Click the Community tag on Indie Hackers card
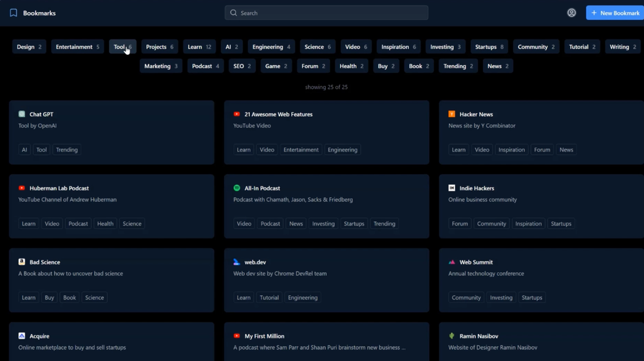 [491, 224]
